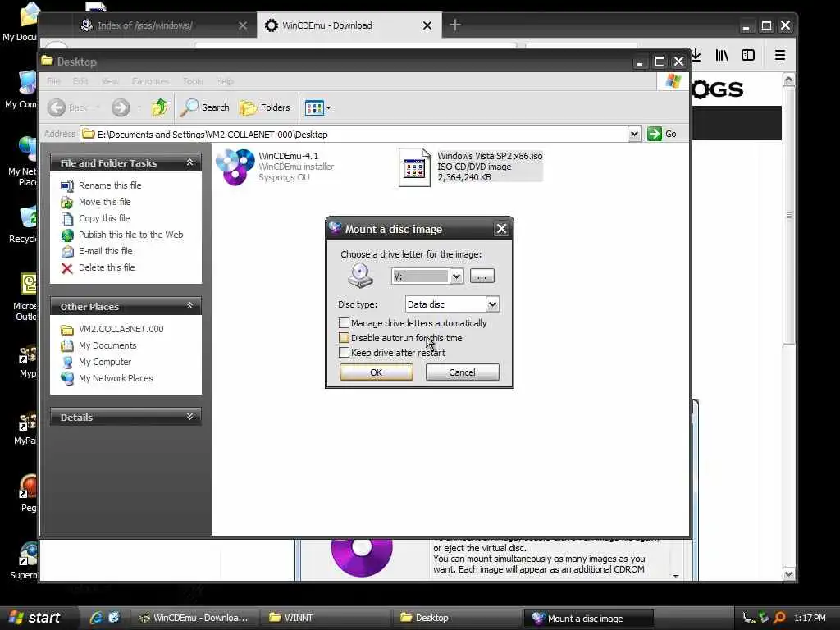Image resolution: width=840 pixels, height=630 pixels.
Task: Switch to Mount a disc image taskbar button
Action: [588, 619]
